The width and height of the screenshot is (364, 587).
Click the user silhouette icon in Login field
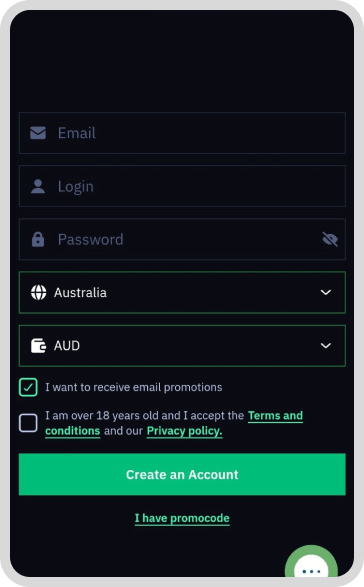click(x=38, y=186)
